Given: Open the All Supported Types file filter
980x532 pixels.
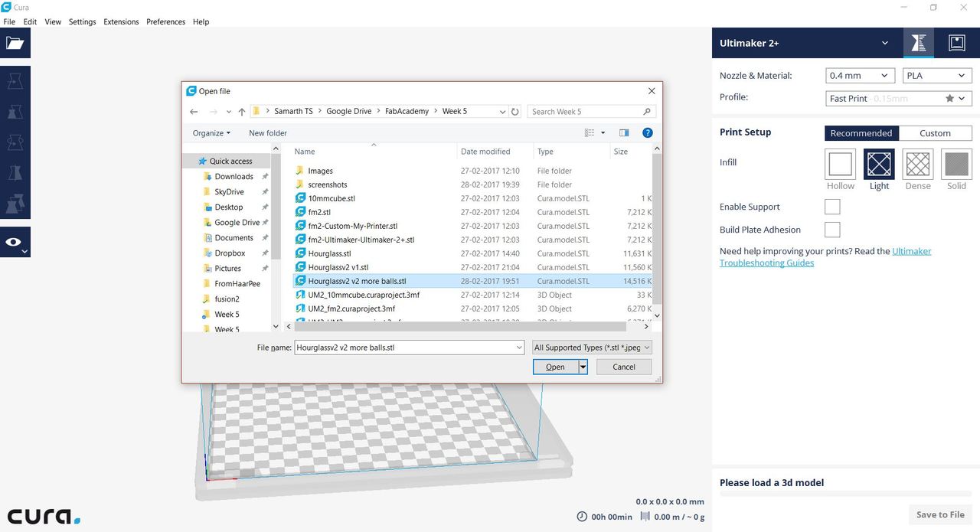Looking at the screenshot, I should click(x=592, y=348).
